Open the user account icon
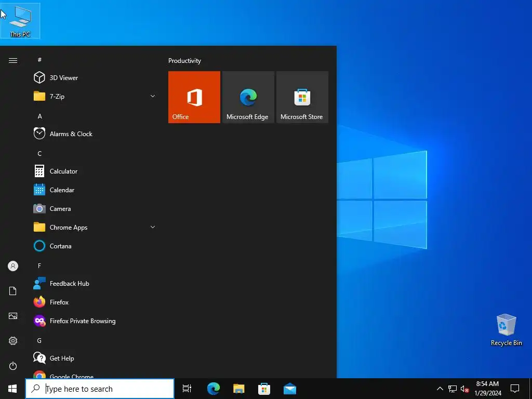The width and height of the screenshot is (532, 399). 13,266
